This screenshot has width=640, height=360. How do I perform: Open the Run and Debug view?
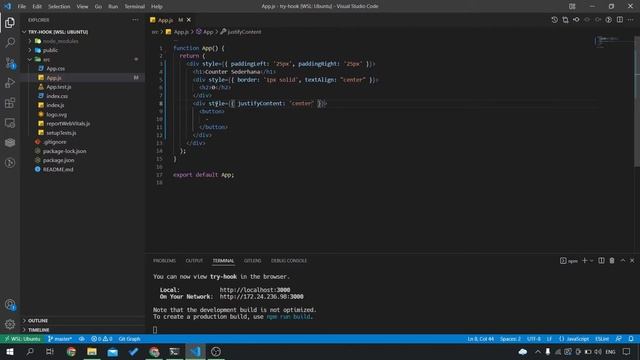10,83
